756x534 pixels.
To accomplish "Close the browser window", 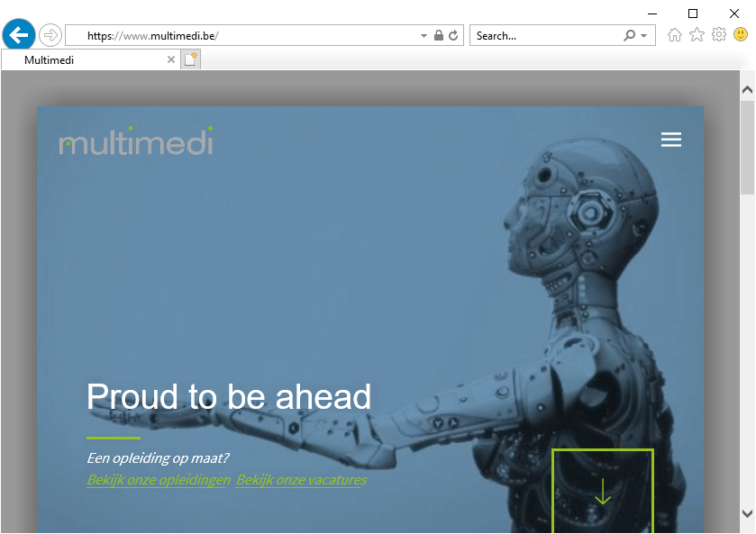I will [734, 14].
